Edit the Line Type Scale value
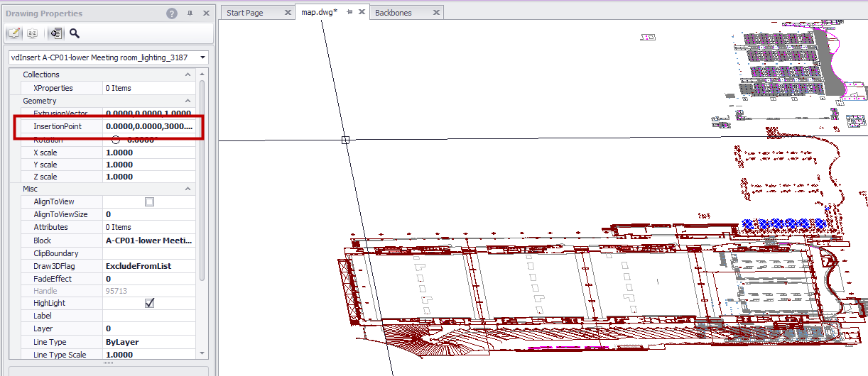 (149, 355)
